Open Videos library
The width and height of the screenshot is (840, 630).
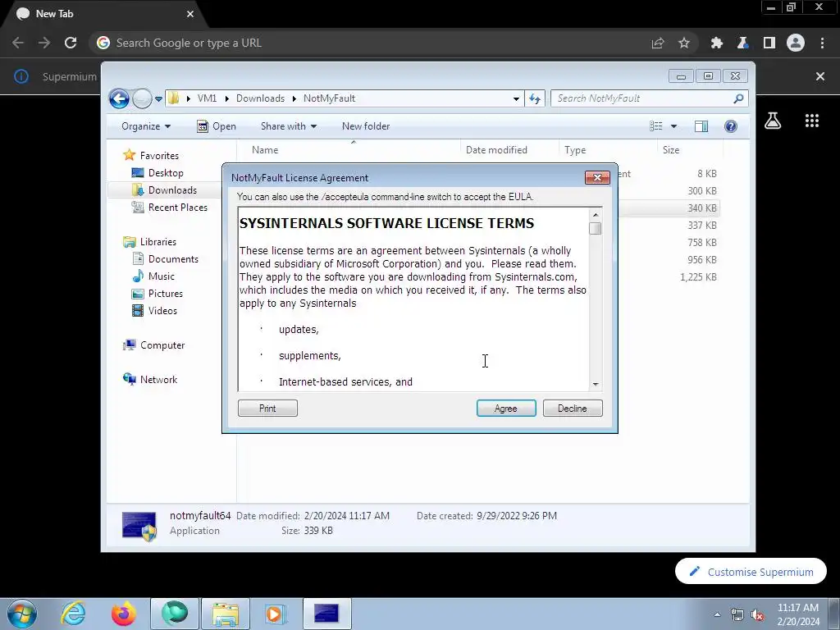coord(162,311)
